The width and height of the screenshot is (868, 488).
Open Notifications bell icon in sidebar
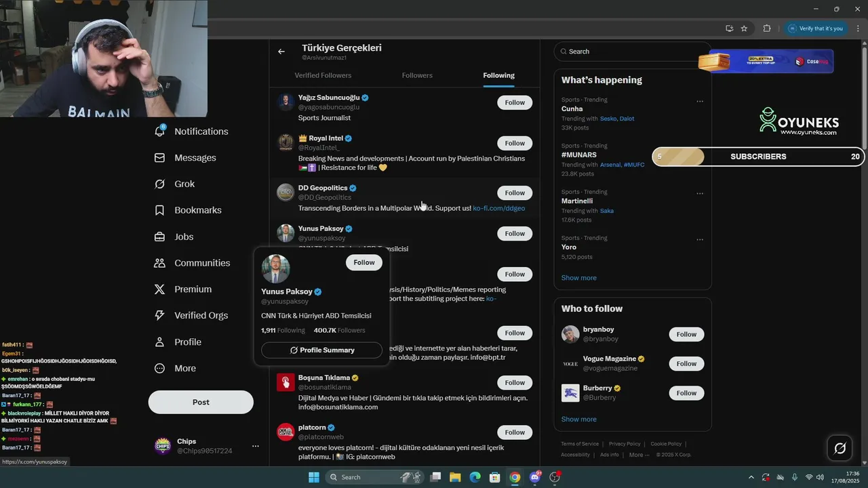(x=159, y=131)
